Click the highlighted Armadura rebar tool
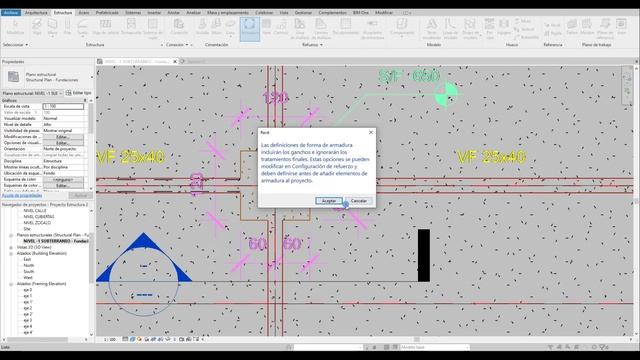The image size is (640, 360). coord(250,29)
